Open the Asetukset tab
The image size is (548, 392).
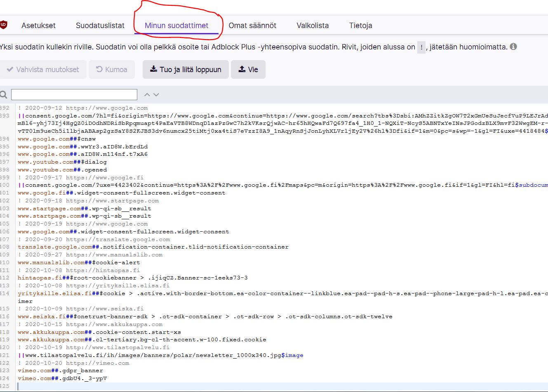tap(38, 26)
